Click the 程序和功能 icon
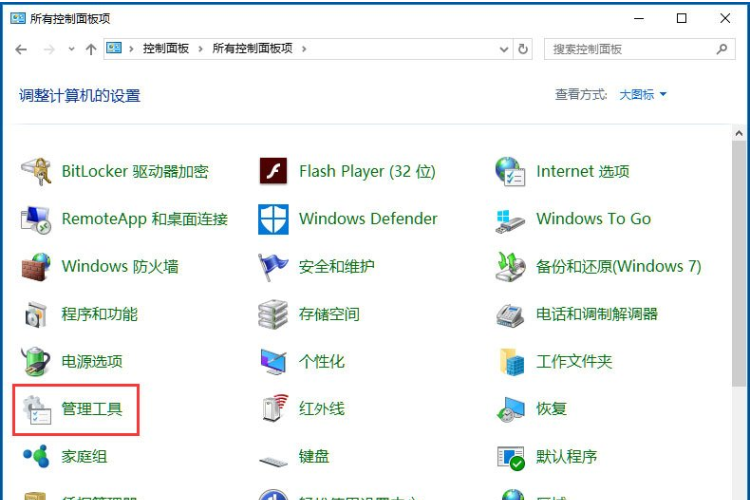750x500 pixels. 36,314
